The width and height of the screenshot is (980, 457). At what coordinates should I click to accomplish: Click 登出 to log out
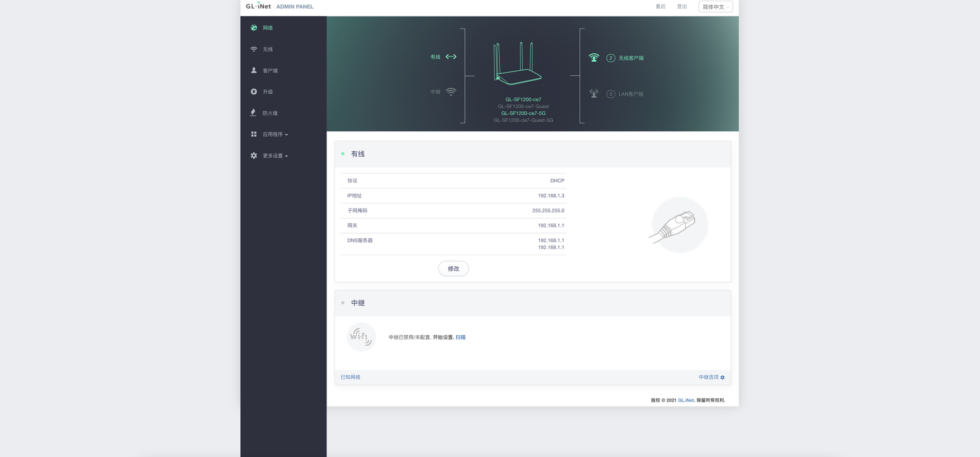coord(682,6)
